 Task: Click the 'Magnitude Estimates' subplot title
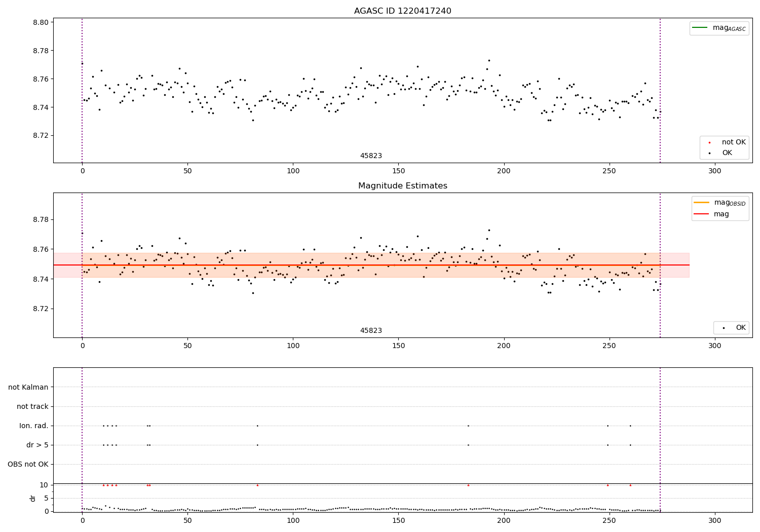(x=402, y=186)
